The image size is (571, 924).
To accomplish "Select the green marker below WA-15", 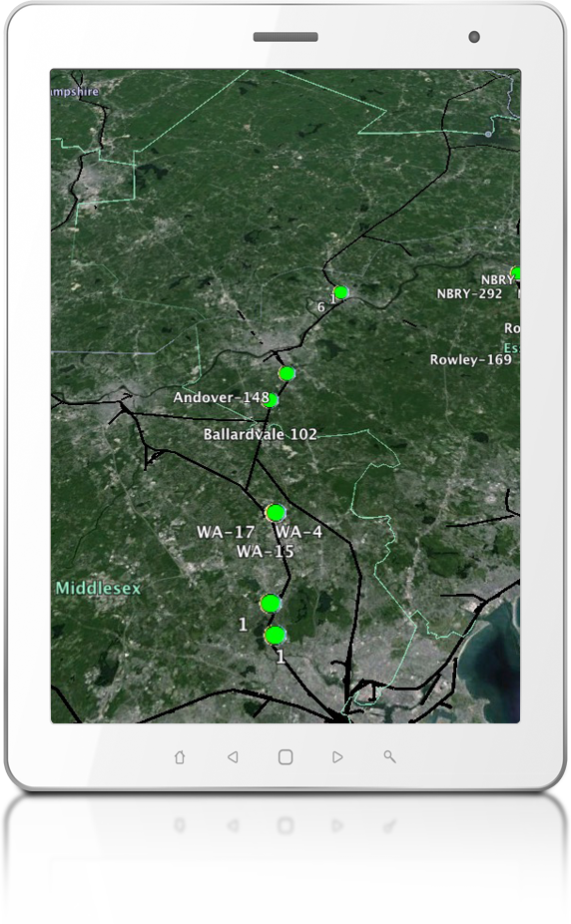I will (x=271, y=604).
